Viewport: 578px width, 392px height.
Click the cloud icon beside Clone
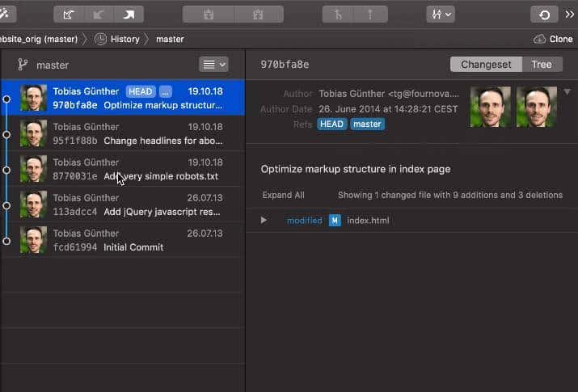click(x=539, y=39)
